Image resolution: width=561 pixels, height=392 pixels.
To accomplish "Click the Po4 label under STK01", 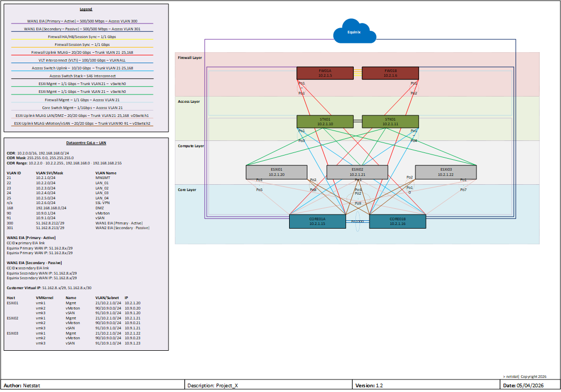I will 414,141.
